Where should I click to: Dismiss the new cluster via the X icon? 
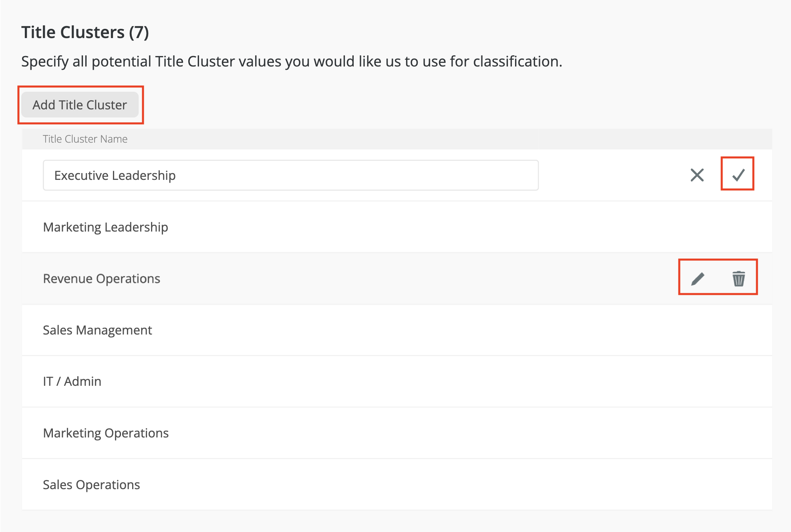click(x=697, y=175)
